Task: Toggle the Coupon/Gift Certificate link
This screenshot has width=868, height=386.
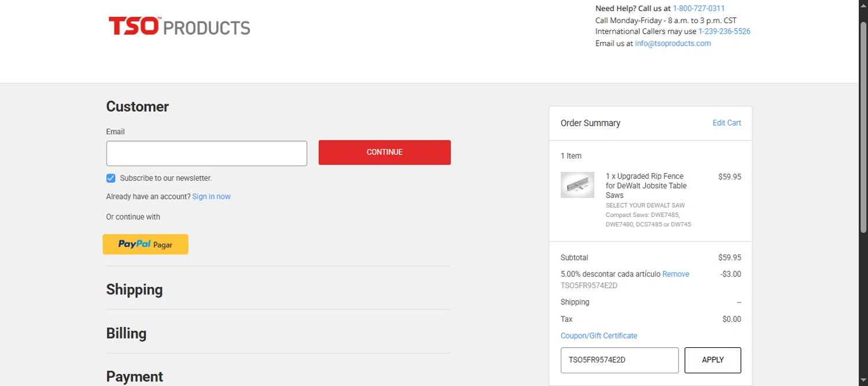Action: point(599,336)
